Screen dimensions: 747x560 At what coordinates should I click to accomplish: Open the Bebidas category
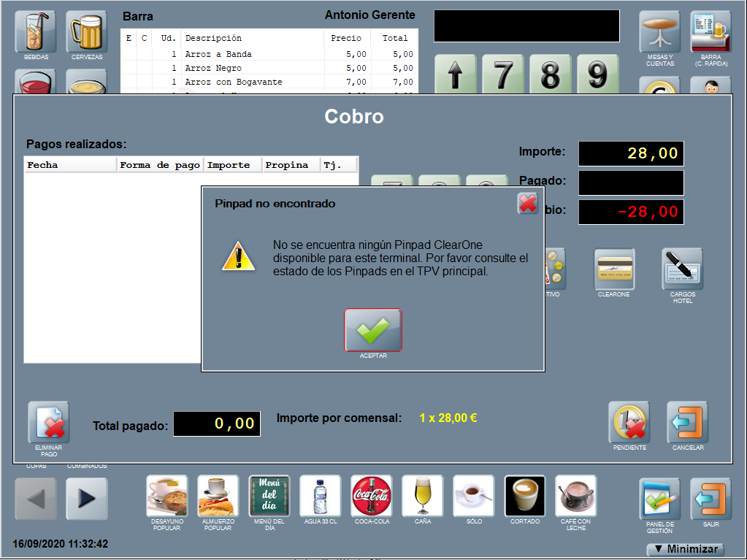(35, 31)
